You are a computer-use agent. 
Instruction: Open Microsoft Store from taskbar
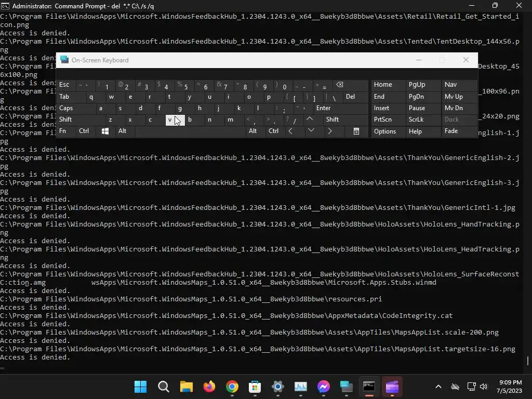pos(255,387)
